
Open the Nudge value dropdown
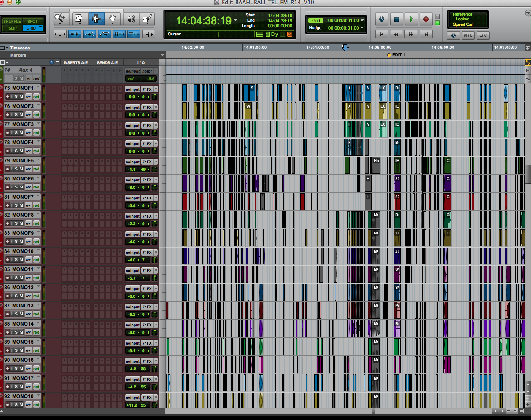click(x=362, y=28)
